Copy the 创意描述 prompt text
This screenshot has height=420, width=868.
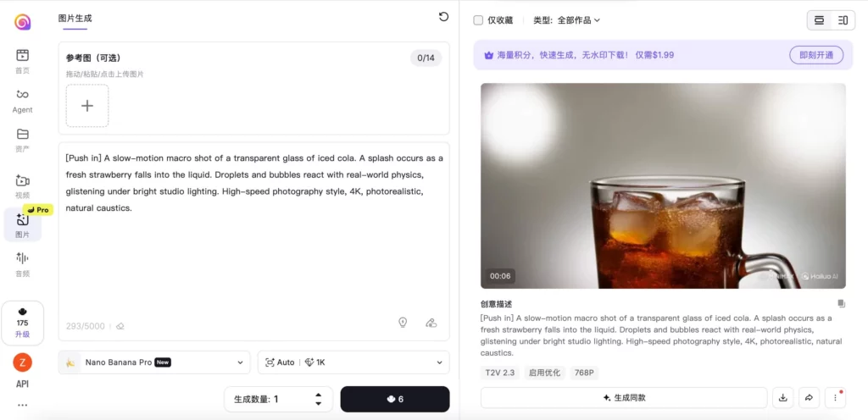point(841,303)
